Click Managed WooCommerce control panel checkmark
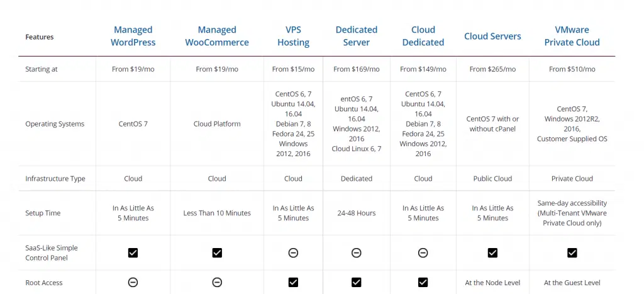 point(217,252)
